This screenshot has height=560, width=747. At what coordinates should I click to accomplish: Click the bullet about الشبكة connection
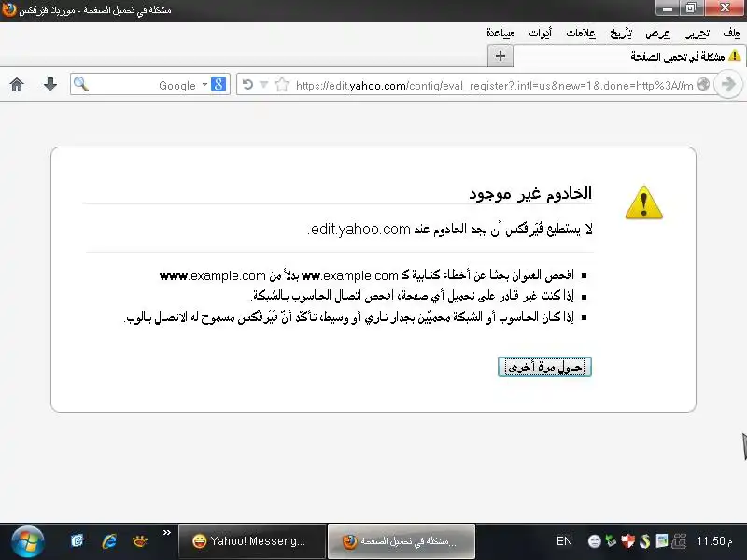pyautogui.click(x=413, y=296)
